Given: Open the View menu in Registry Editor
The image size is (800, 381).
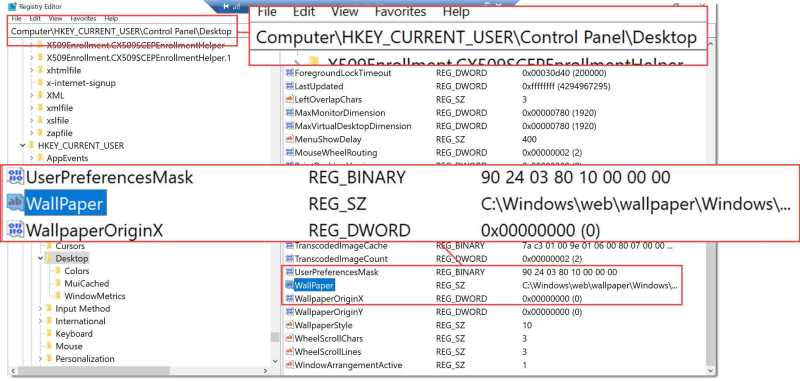Looking at the screenshot, I should (56, 18).
